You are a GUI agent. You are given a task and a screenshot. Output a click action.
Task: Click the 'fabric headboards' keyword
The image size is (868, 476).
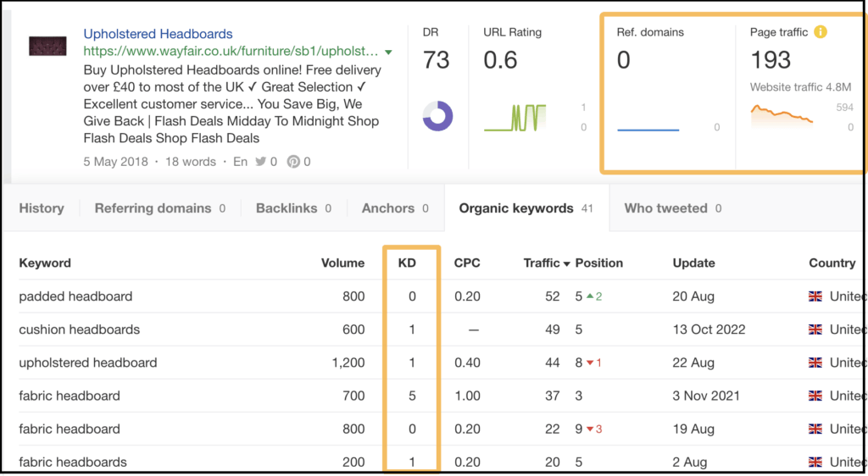[x=73, y=462]
